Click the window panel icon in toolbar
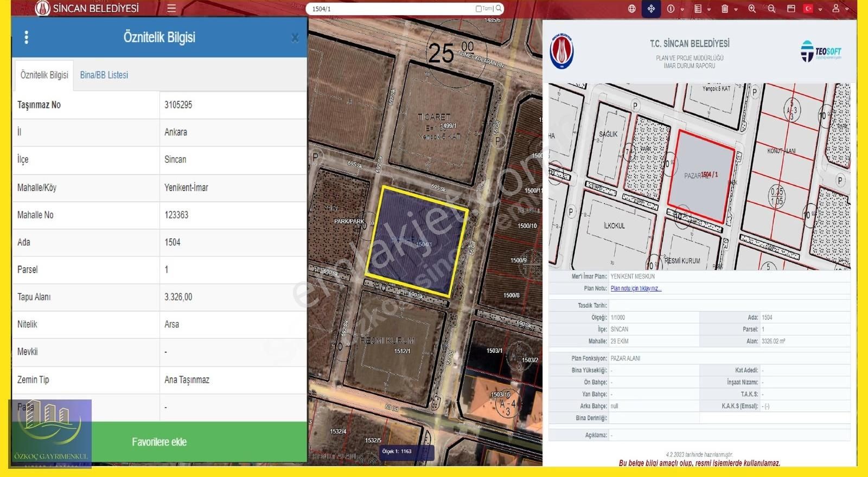The height and width of the screenshot is (477, 868). (791, 9)
